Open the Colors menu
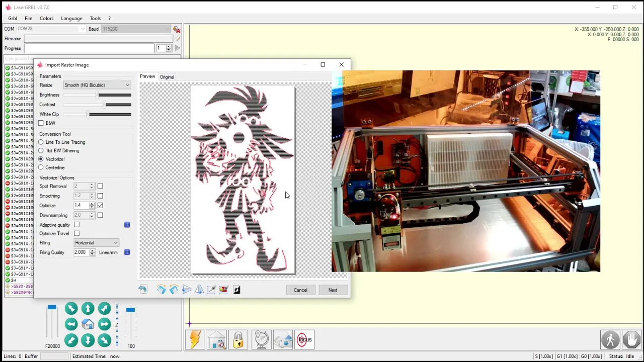The image size is (644, 362). [46, 19]
